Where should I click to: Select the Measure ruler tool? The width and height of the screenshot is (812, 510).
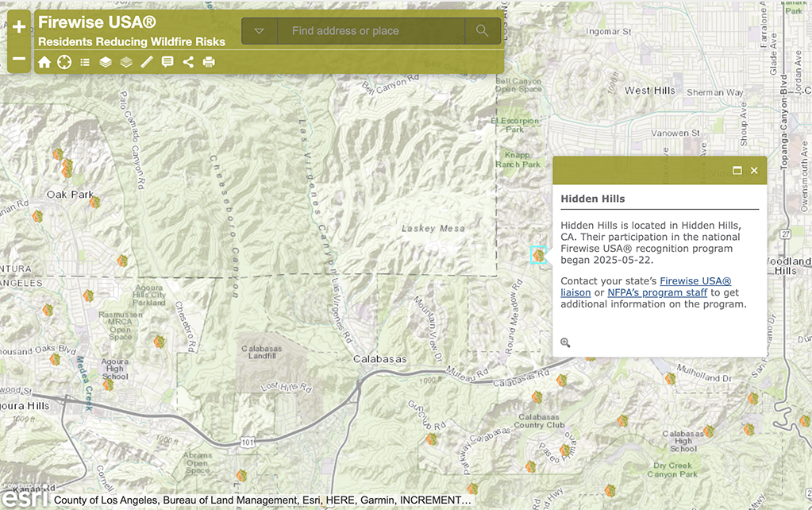(x=147, y=62)
